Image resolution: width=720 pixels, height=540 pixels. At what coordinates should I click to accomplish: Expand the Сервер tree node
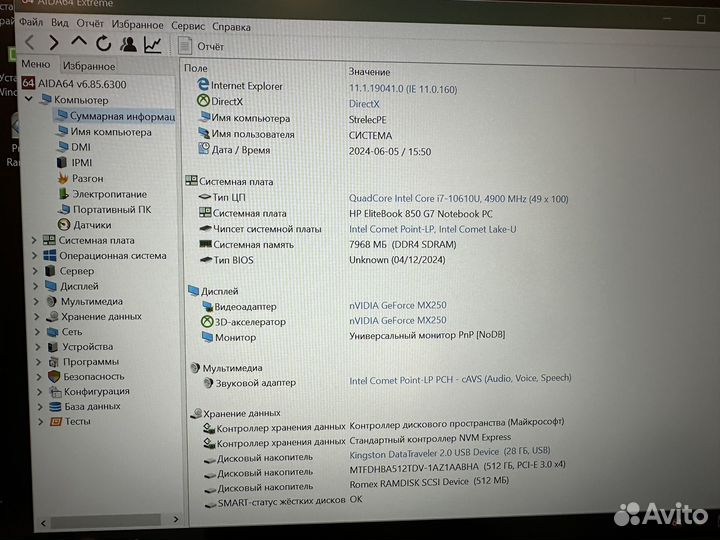pos(36,271)
